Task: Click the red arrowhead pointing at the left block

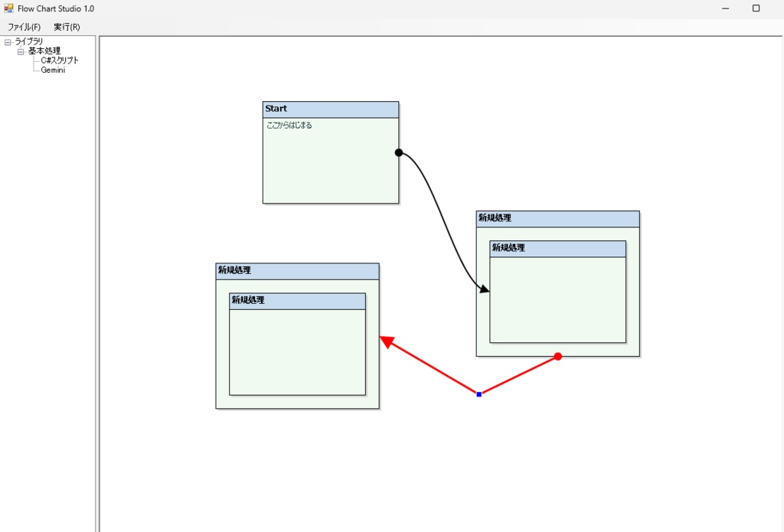Action: click(x=385, y=340)
